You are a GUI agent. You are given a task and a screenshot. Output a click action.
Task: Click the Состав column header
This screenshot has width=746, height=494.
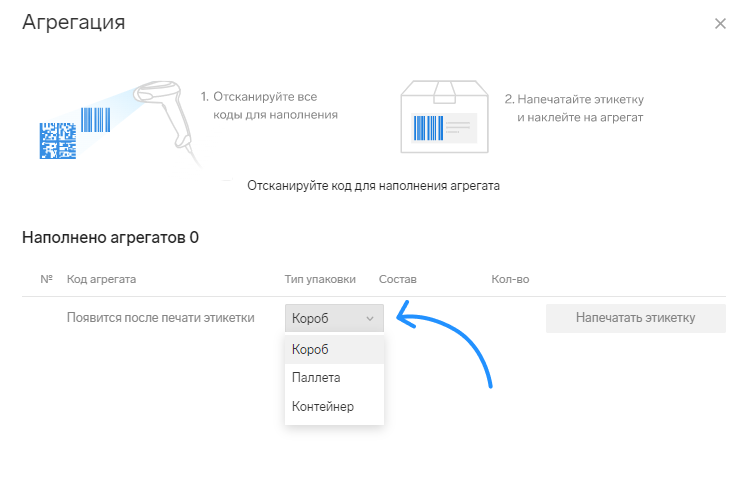click(x=398, y=279)
